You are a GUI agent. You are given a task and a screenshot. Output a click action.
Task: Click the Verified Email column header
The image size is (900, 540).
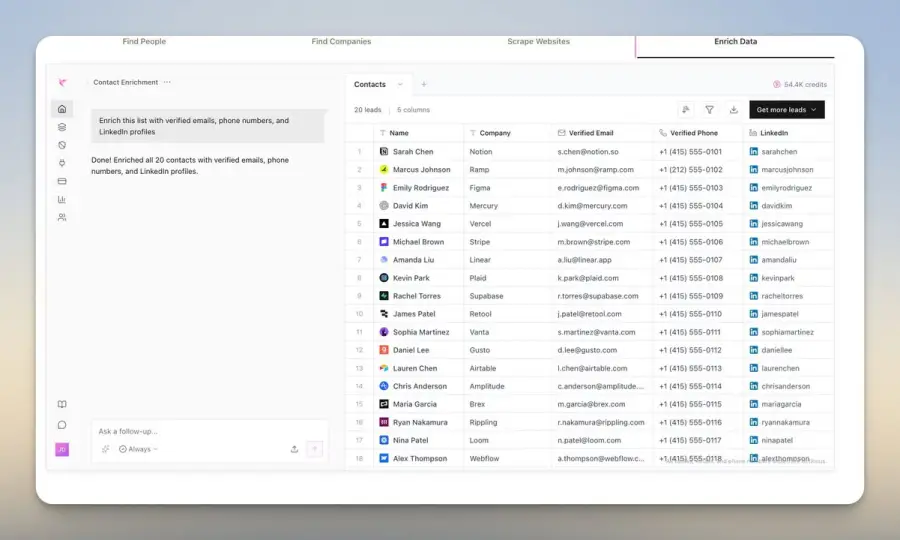point(591,133)
